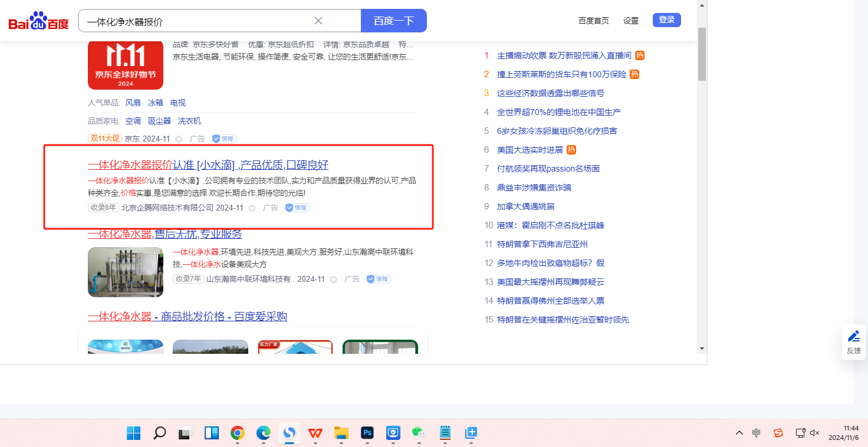The height and width of the screenshot is (447, 868).
Task: Open Task View on the taskbar
Action: click(x=186, y=433)
